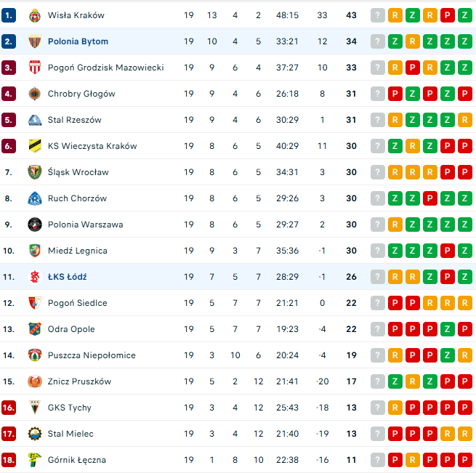Click the GKS Tychy club logo
Viewport: 476px width, 473px height.
click(34, 408)
